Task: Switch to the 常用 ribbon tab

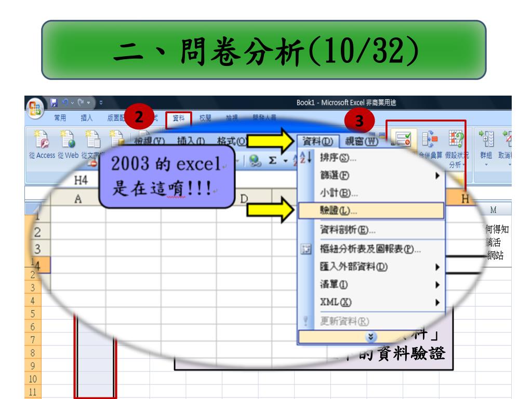Action: [60, 118]
